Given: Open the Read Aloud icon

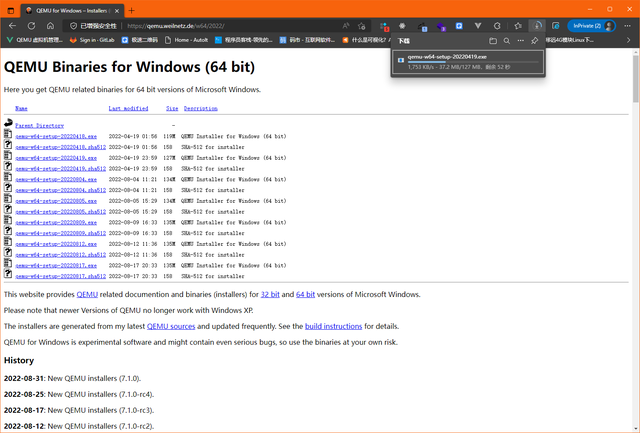Looking at the screenshot, I should 346,26.
